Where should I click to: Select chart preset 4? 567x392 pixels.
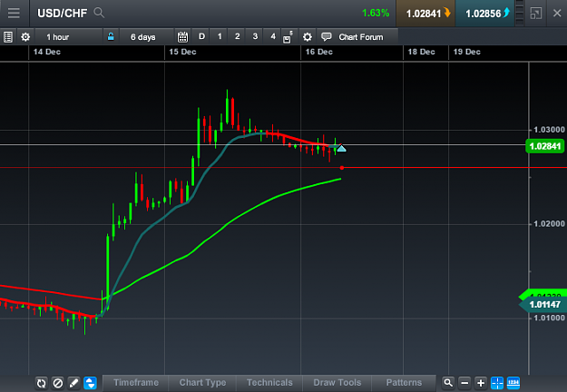tap(273, 36)
